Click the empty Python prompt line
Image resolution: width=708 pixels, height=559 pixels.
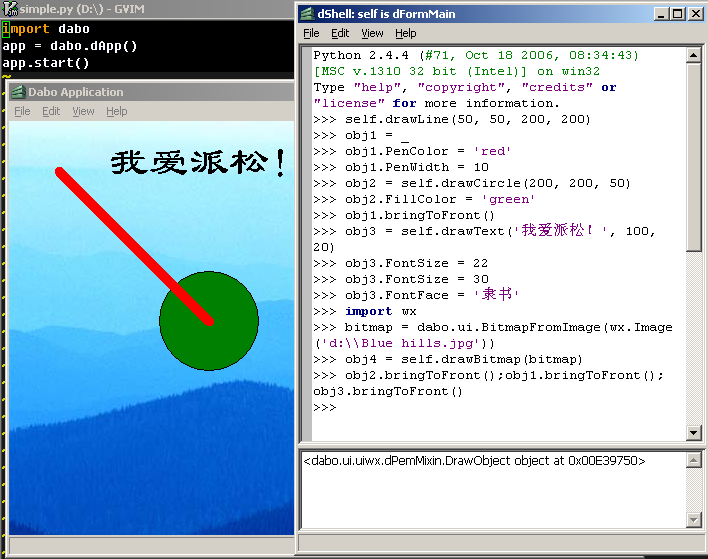[400, 408]
